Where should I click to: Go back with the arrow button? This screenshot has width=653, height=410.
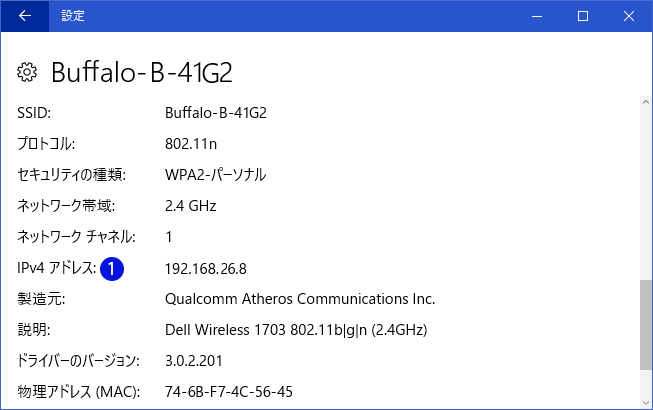click(x=25, y=16)
